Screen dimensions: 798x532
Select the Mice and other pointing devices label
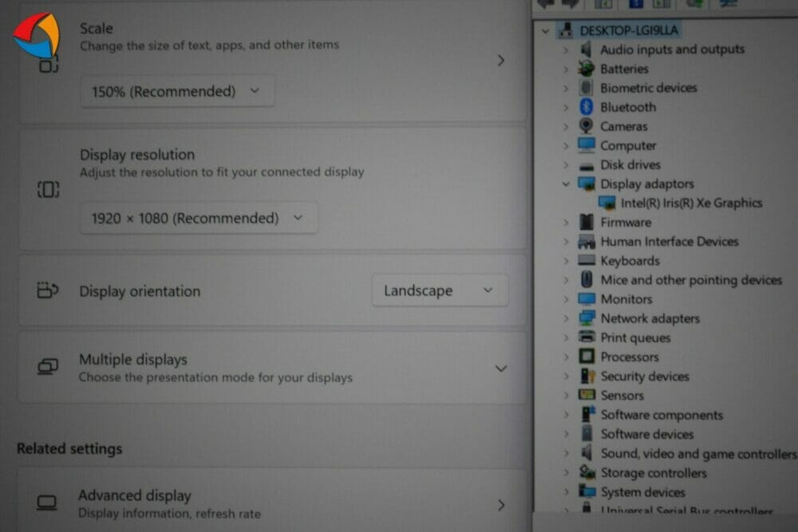(691, 280)
